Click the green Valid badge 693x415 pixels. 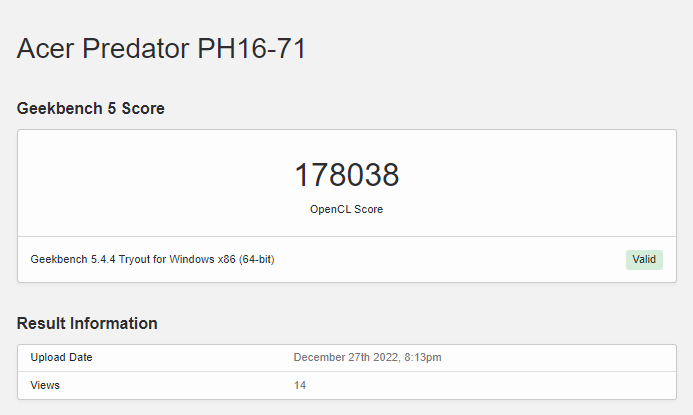click(644, 260)
